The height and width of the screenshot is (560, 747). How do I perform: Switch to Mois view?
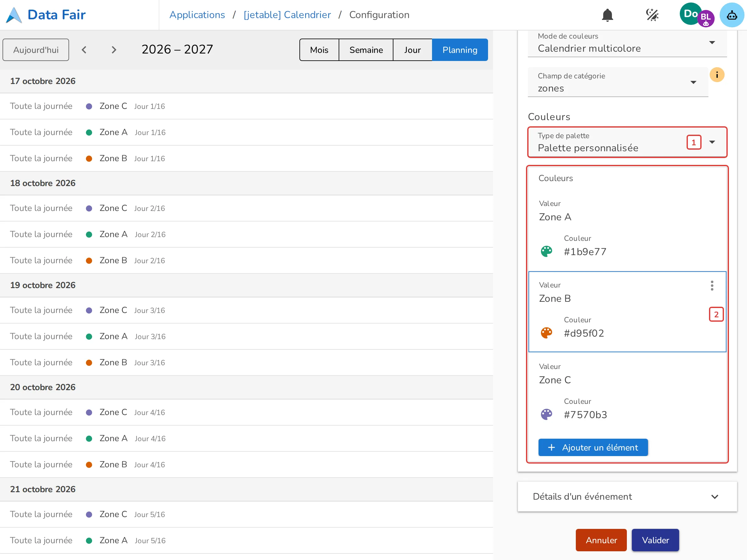point(319,50)
